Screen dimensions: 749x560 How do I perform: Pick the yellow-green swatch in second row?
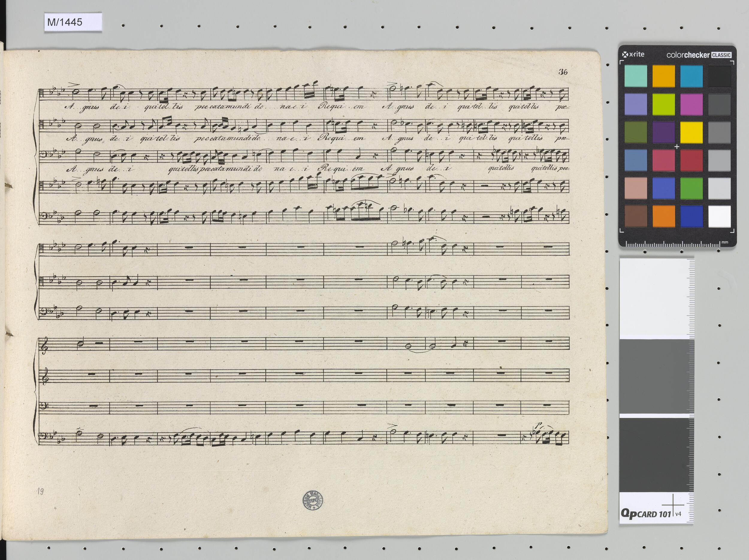(x=663, y=104)
